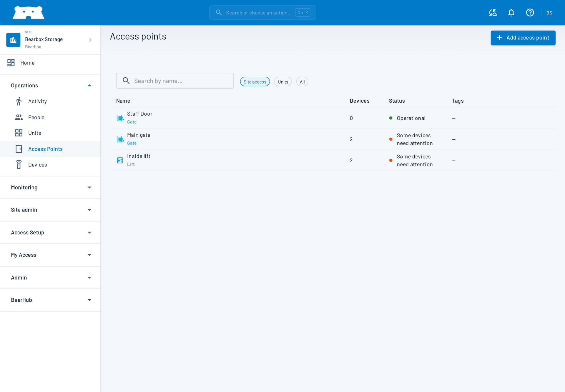This screenshot has width=565, height=392.
Task: Collapse the Operations section
Action: click(x=50, y=85)
